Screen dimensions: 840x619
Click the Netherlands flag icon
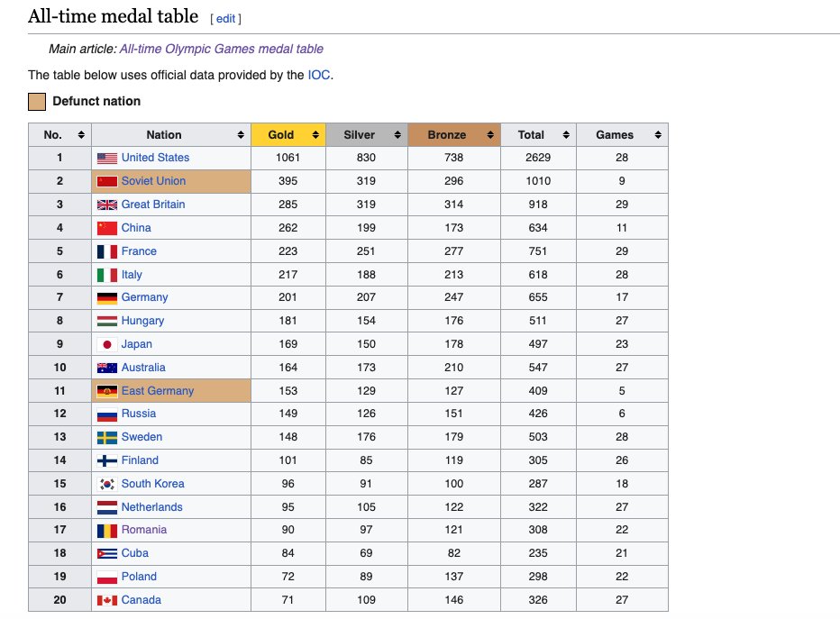pos(107,507)
